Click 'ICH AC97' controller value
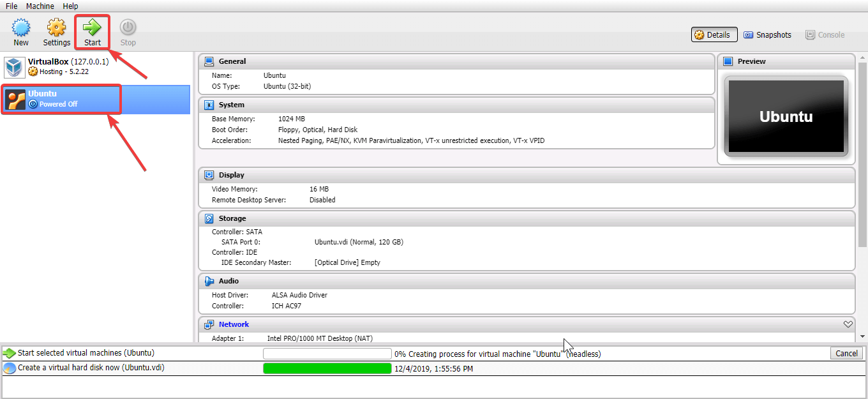This screenshot has height=399, width=868. point(287,306)
